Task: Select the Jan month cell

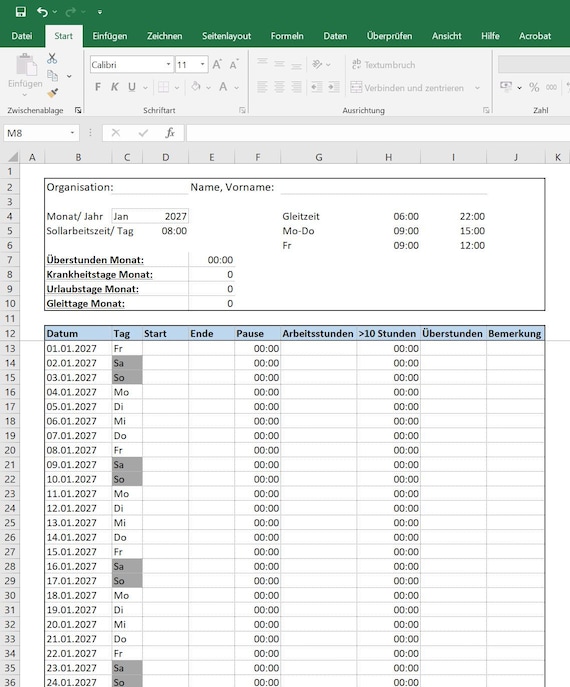Action: pyautogui.click(x=127, y=216)
